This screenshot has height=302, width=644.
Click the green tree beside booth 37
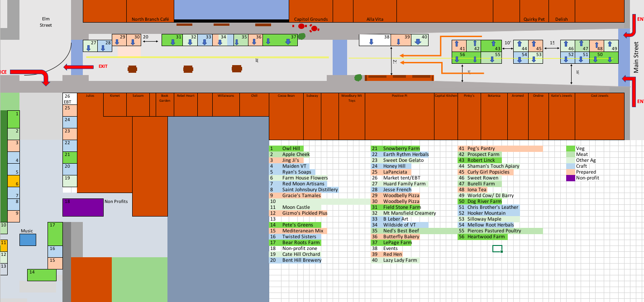302,36
